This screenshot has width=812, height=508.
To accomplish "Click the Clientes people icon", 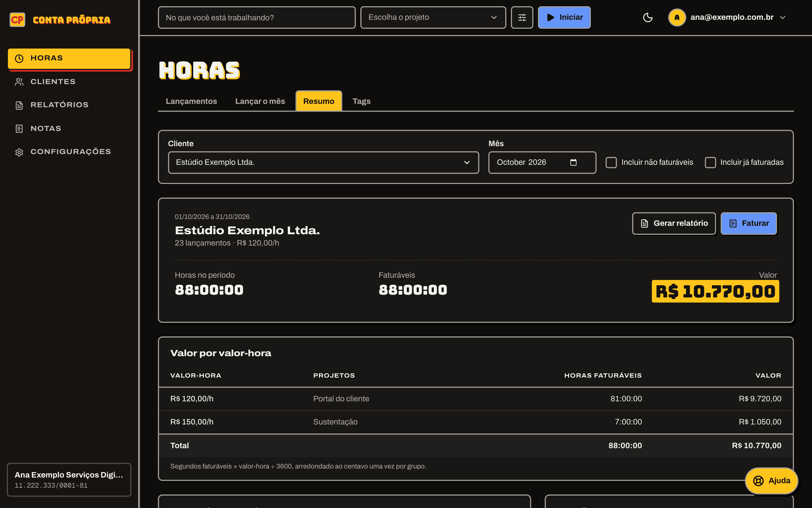I will (x=19, y=82).
